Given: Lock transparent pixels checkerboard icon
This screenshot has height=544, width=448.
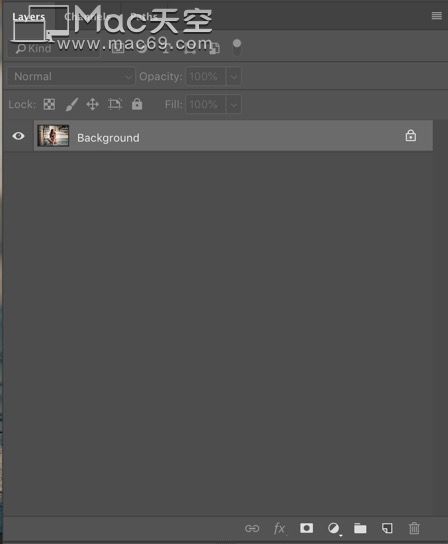Looking at the screenshot, I should point(49,104).
